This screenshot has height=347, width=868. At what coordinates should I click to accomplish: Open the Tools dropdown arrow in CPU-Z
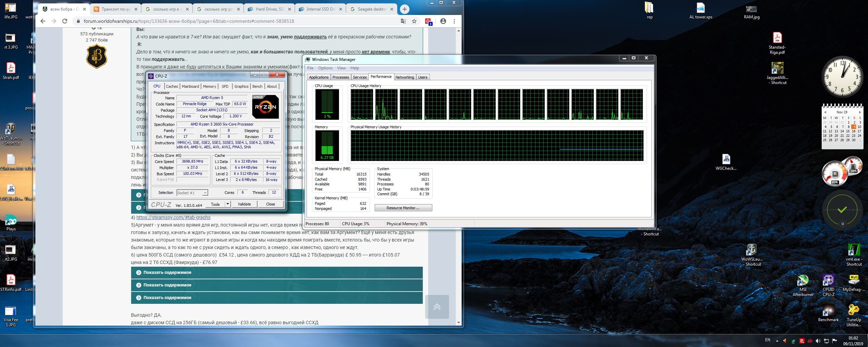tap(228, 204)
